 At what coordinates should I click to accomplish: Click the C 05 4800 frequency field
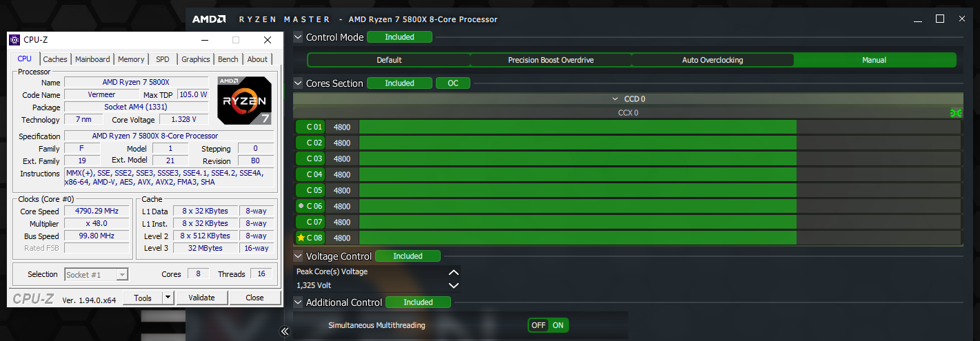342,190
